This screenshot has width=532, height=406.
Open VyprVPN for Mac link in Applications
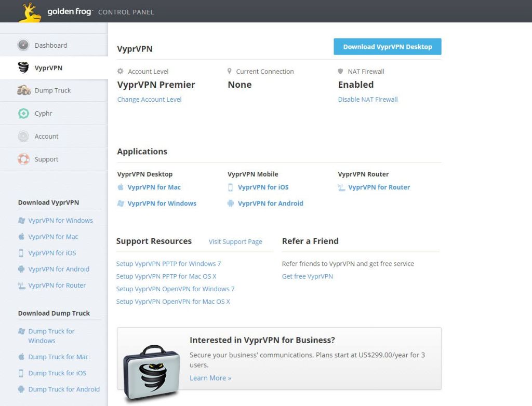click(x=154, y=187)
